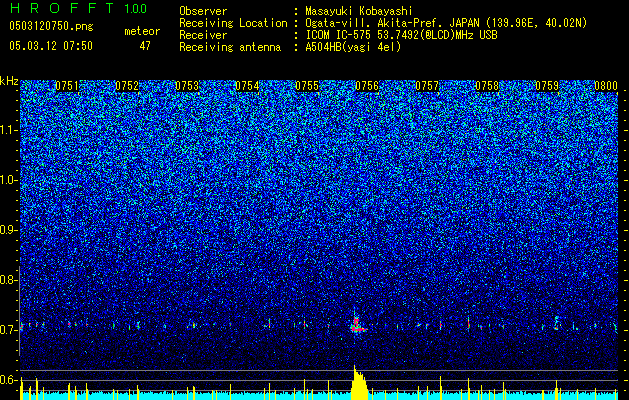
Task: Click the observer name Masayuki Kobayashi
Action: [359, 11]
